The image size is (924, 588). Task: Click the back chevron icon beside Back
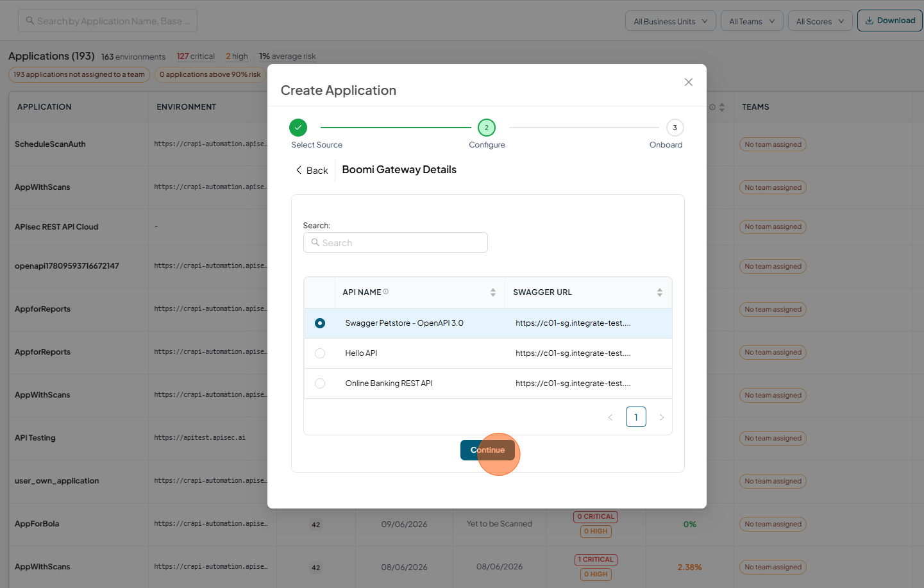pos(299,170)
